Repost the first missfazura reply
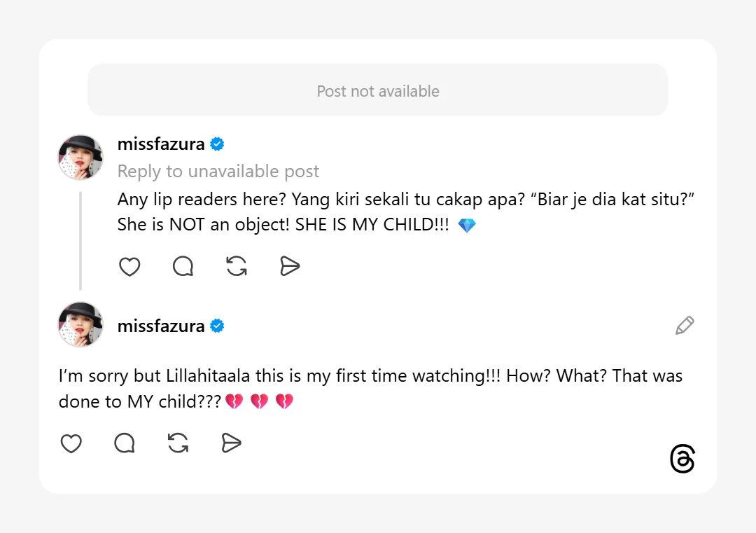Screen dimensions: 756x533 [237, 266]
